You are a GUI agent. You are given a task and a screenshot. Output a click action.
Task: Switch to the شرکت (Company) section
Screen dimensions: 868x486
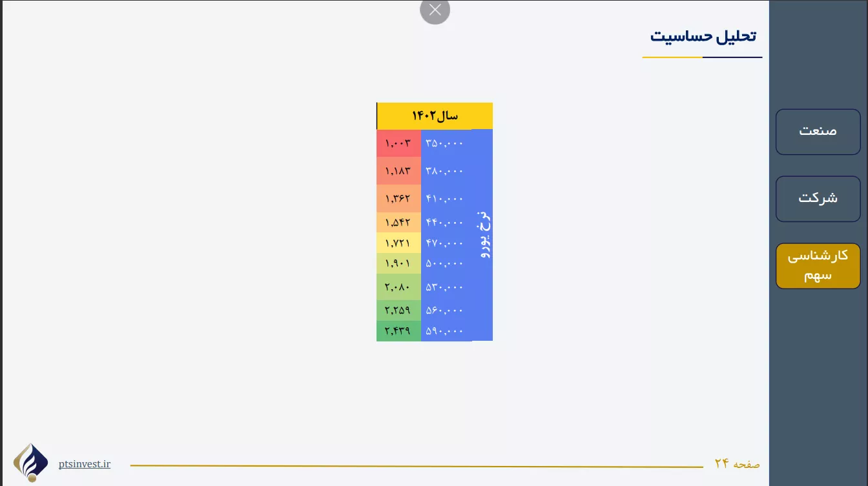pos(818,199)
